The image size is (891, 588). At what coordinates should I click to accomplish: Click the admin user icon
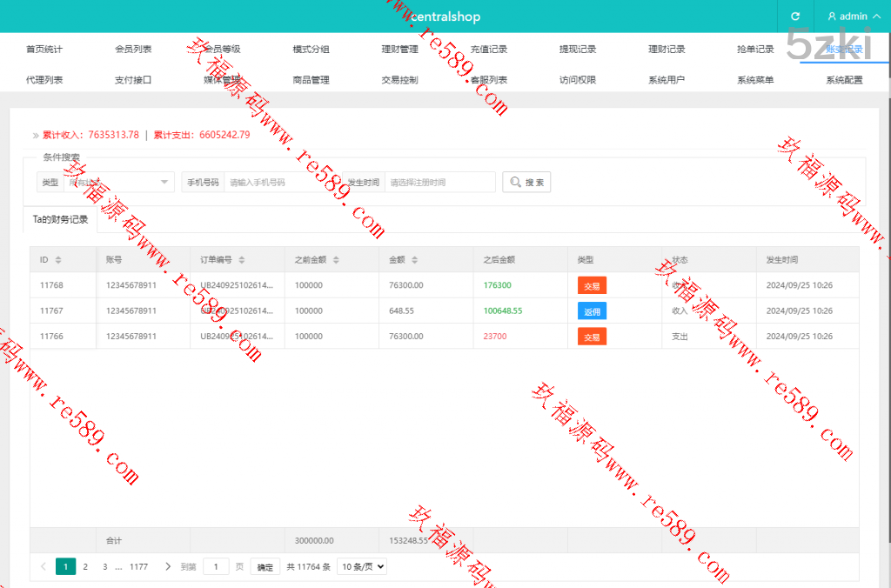click(832, 17)
